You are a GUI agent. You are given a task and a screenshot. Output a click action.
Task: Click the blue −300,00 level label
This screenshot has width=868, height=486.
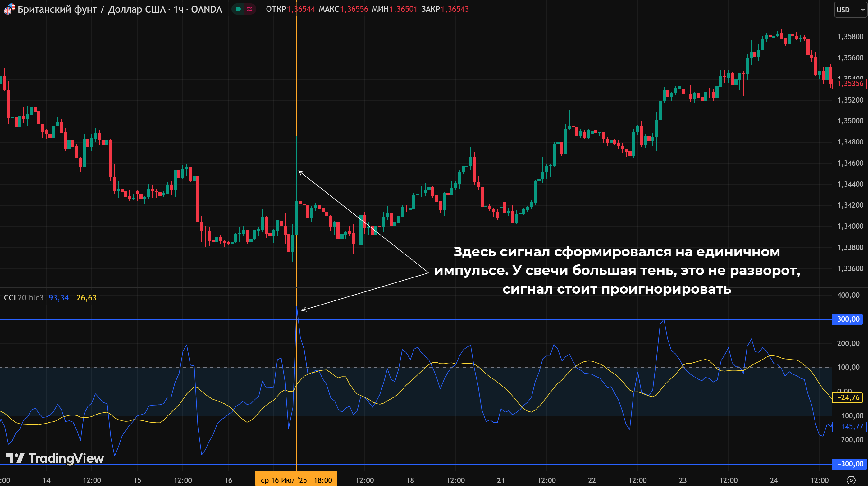coord(849,464)
